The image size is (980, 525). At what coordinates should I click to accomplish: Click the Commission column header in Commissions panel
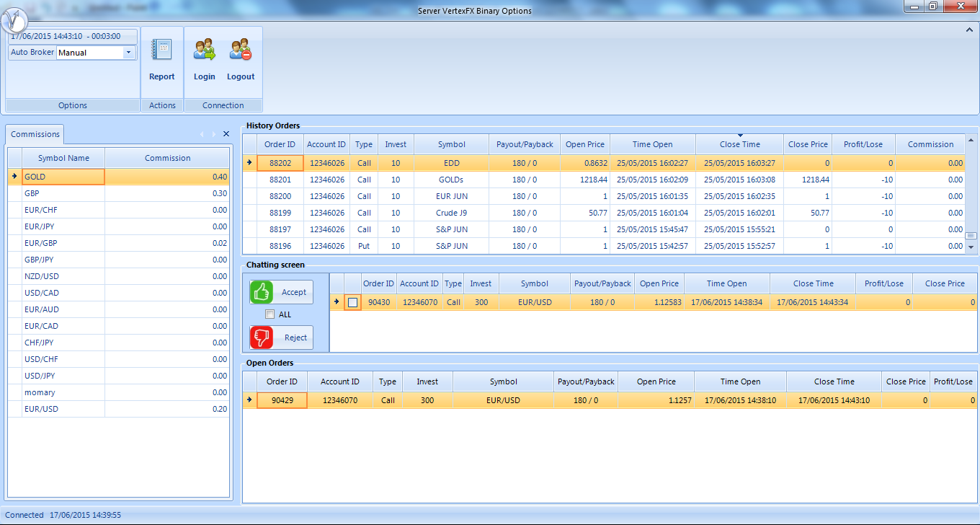(x=167, y=158)
